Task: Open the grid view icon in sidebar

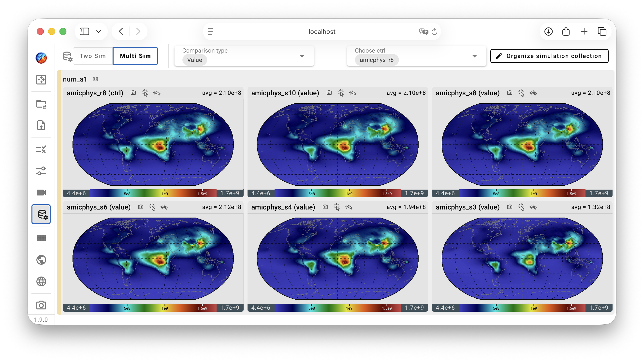Action: coord(41,238)
